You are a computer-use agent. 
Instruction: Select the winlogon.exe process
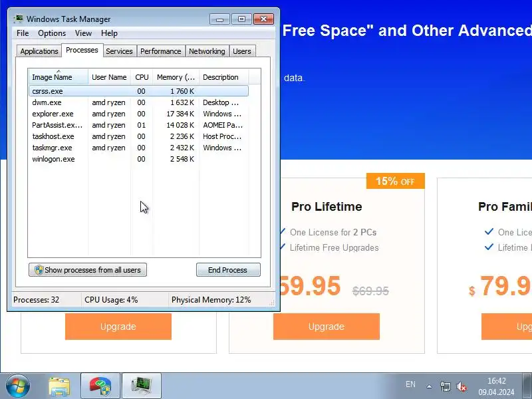click(139, 159)
